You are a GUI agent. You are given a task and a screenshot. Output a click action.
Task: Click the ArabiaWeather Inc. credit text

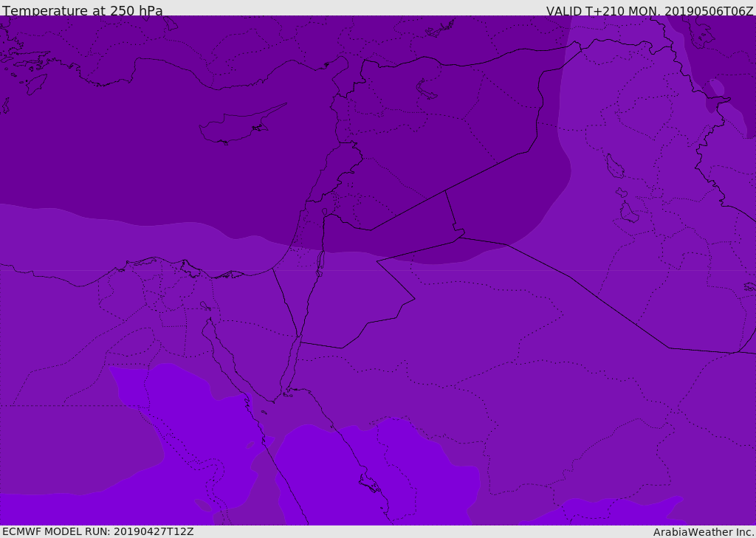click(703, 532)
